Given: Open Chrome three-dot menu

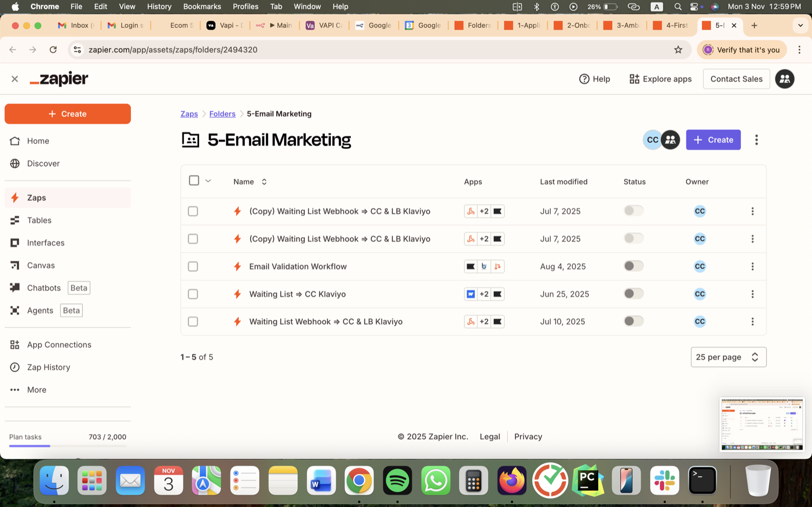Looking at the screenshot, I should [x=799, y=50].
